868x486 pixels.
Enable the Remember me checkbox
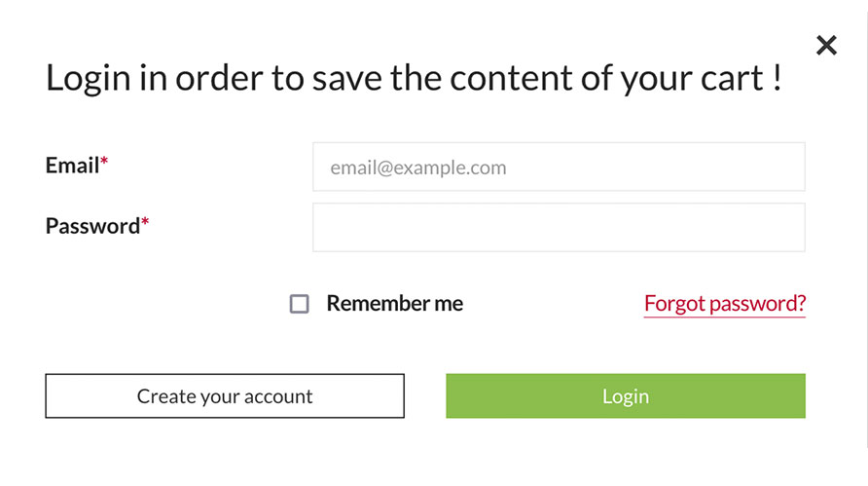click(x=300, y=304)
